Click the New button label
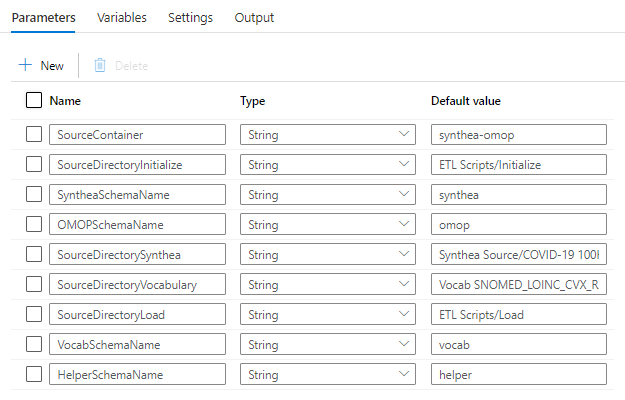 click(x=52, y=66)
